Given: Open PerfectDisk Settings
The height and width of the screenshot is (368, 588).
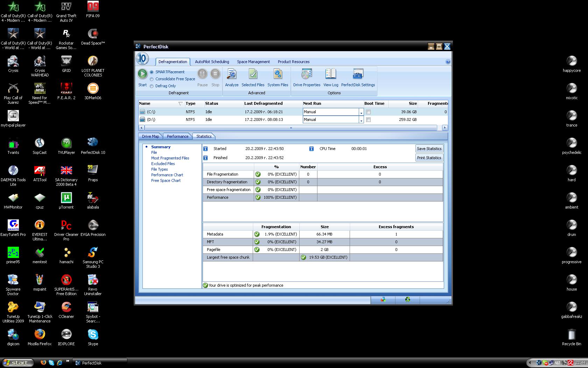Looking at the screenshot, I should tap(358, 74).
